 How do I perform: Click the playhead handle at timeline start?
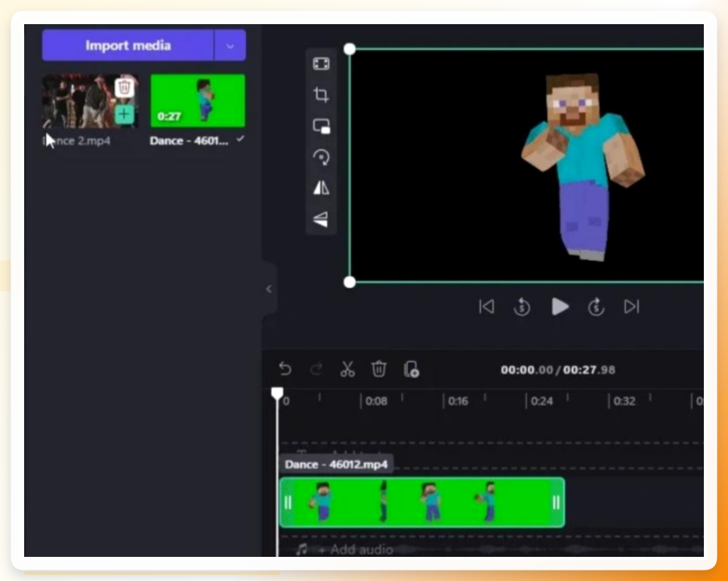pyautogui.click(x=277, y=394)
